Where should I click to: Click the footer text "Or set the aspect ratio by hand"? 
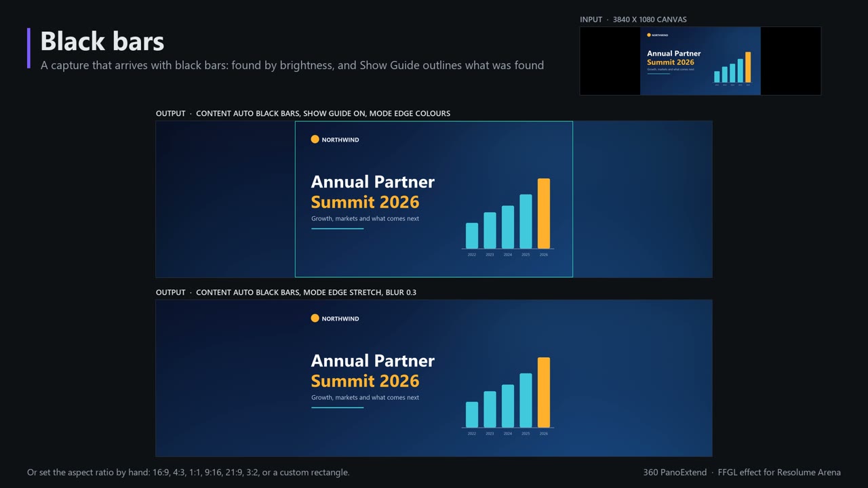189,472
